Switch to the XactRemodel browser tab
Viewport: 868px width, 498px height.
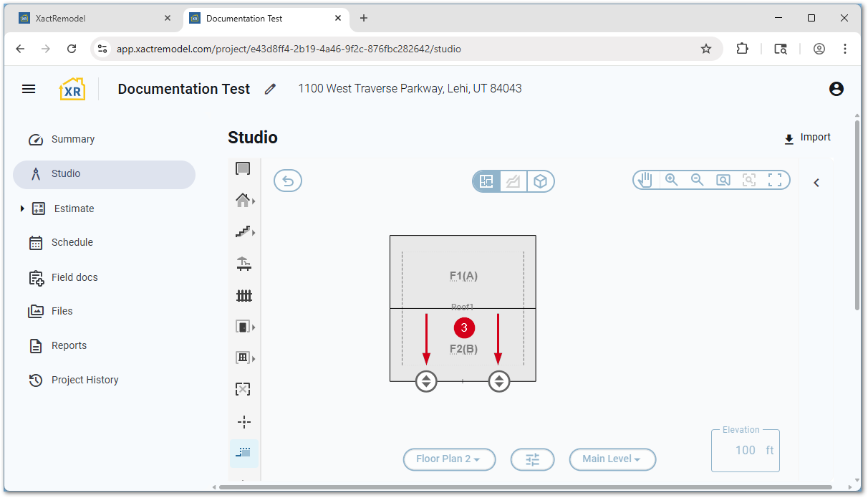pyautogui.click(x=93, y=19)
